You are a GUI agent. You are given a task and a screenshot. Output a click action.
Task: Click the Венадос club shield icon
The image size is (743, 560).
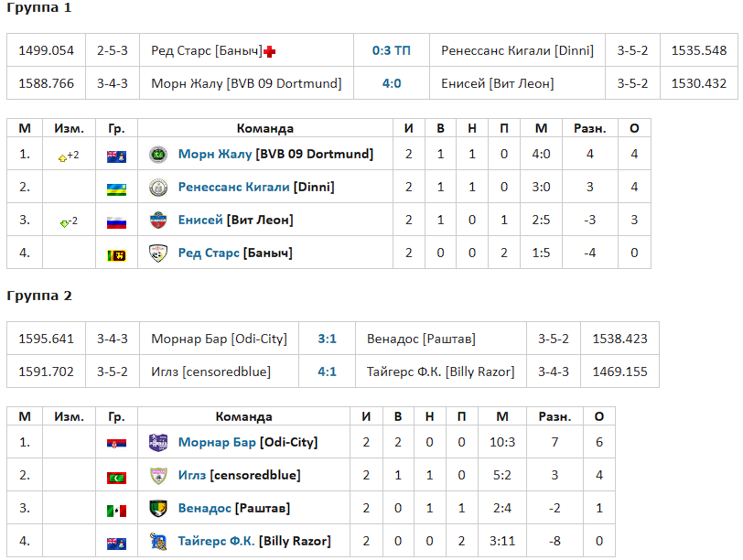[157, 509]
